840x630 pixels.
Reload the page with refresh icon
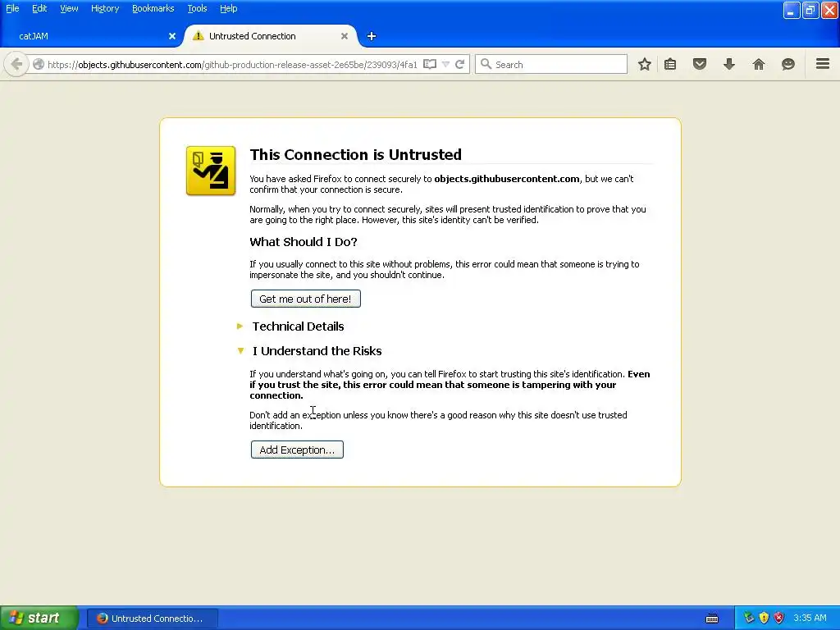point(459,64)
